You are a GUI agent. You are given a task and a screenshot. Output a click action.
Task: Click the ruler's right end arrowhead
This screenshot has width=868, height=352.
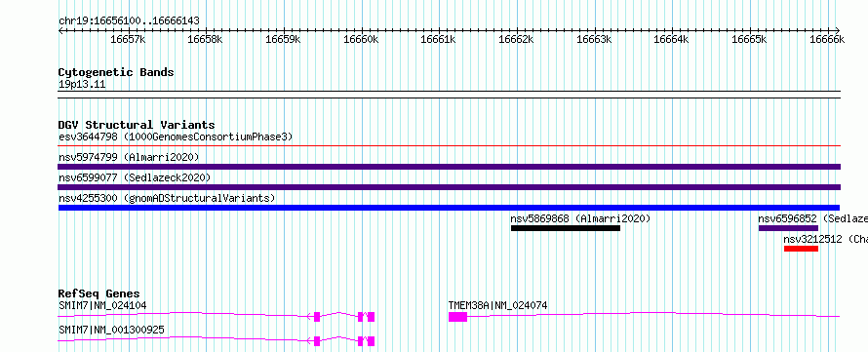tap(838, 30)
